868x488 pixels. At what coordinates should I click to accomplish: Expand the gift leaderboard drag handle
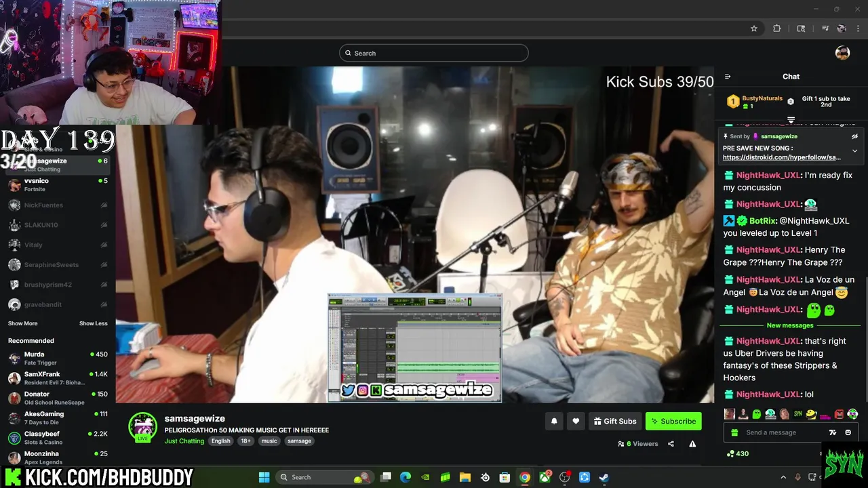coord(791,120)
